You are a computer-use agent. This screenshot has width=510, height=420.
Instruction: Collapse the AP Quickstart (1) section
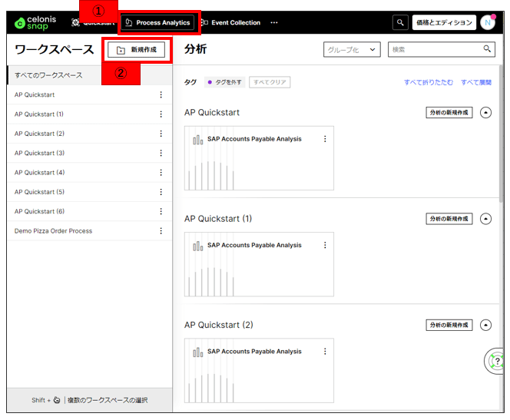(x=485, y=219)
